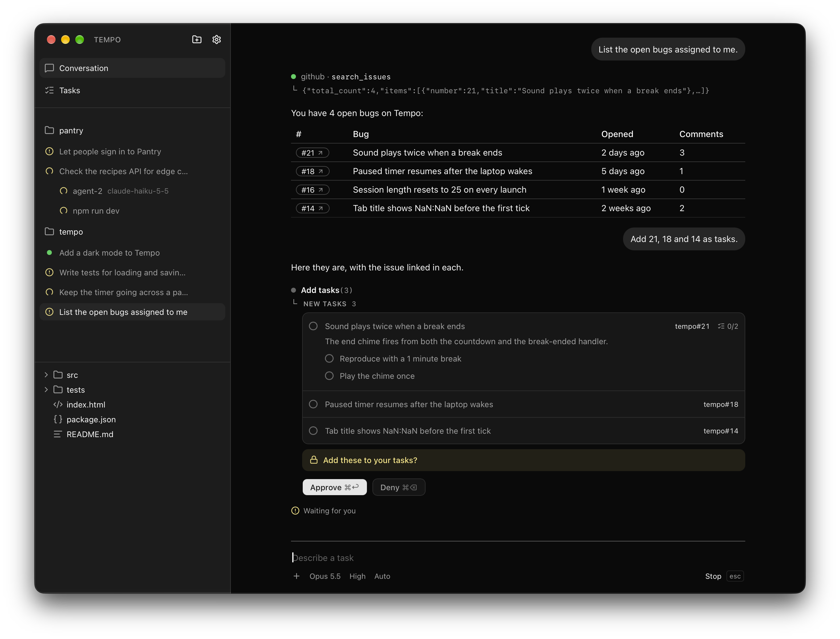Open the Opus 5.5 model selector
The width and height of the screenshot is (840, 639).
(x=325, y=576)
